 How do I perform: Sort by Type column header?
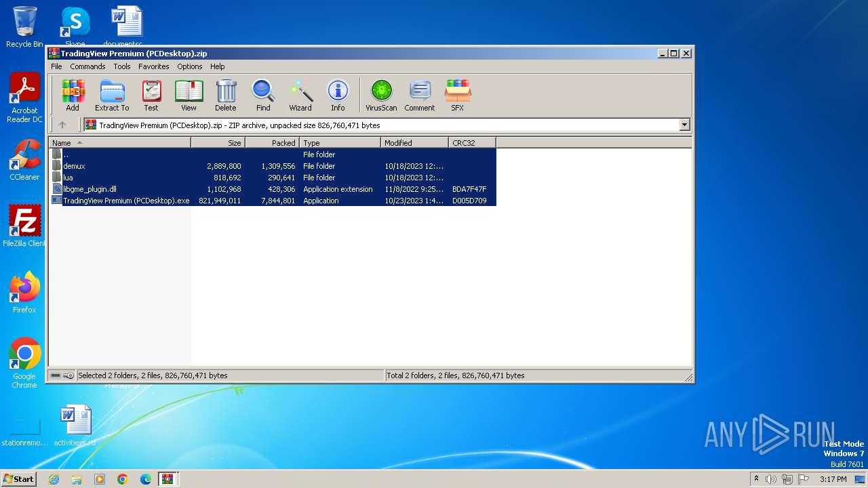[340, 142]
